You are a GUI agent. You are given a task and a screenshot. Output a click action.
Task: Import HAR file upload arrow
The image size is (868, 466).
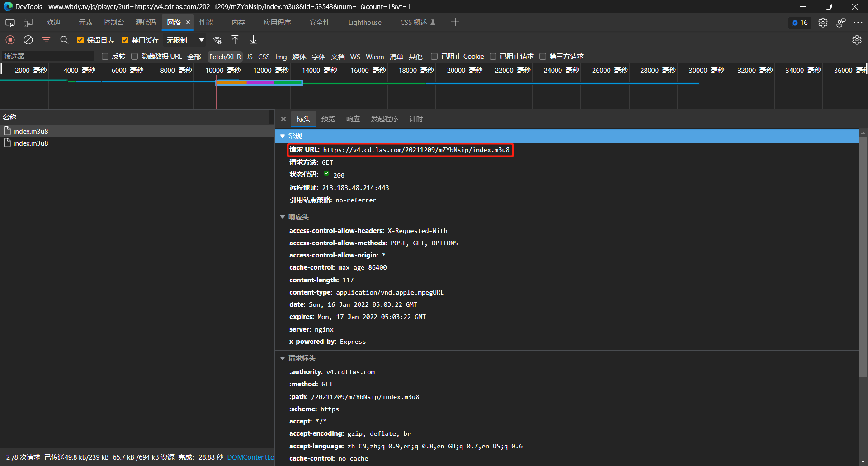point(235,40)
